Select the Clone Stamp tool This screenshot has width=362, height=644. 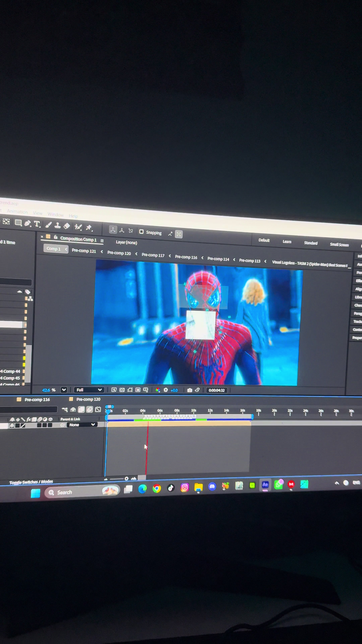[57, 226]
